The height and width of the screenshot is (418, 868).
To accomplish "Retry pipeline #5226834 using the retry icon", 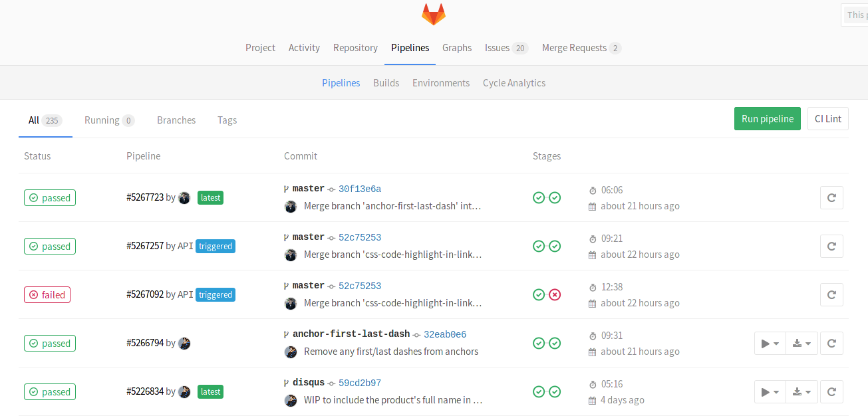I will point(831,392).
